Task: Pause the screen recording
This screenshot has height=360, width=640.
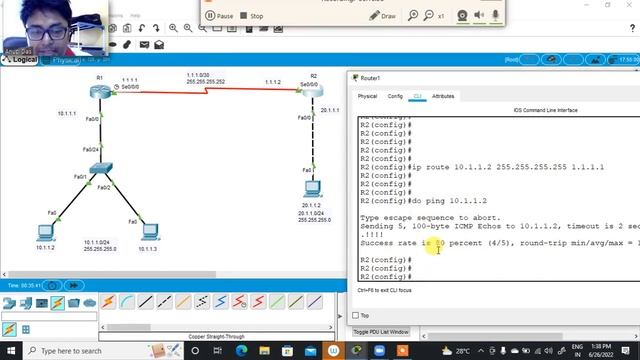Action: click(219, 16)
